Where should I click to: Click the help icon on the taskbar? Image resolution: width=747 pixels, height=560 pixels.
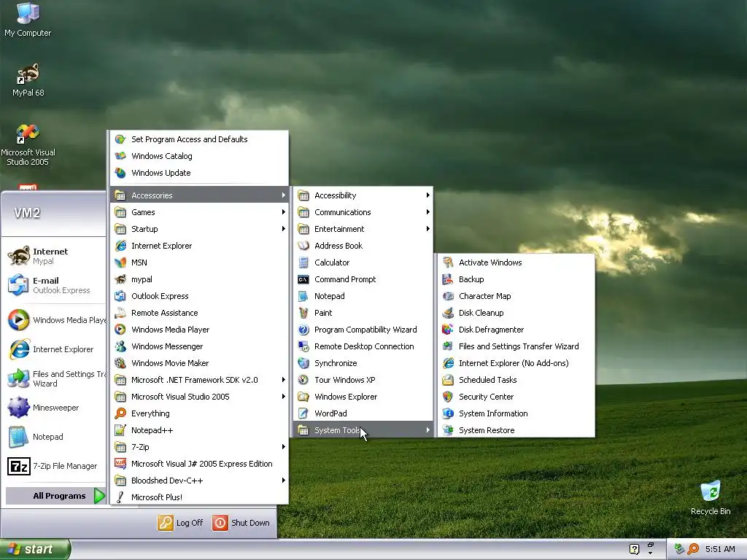[x=634, y=549]
